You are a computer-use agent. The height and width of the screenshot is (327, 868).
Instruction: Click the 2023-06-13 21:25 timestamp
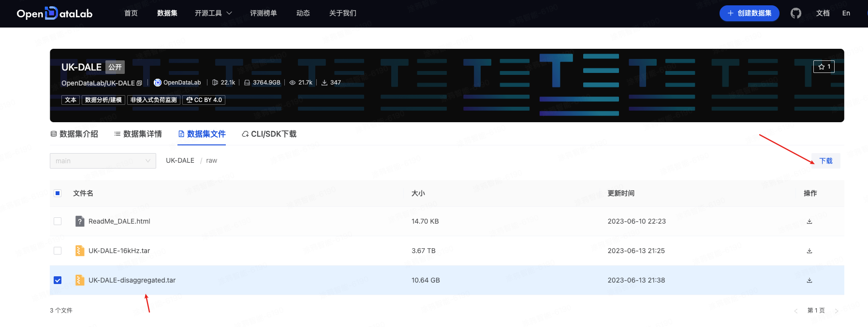click(x=636, y=251)
